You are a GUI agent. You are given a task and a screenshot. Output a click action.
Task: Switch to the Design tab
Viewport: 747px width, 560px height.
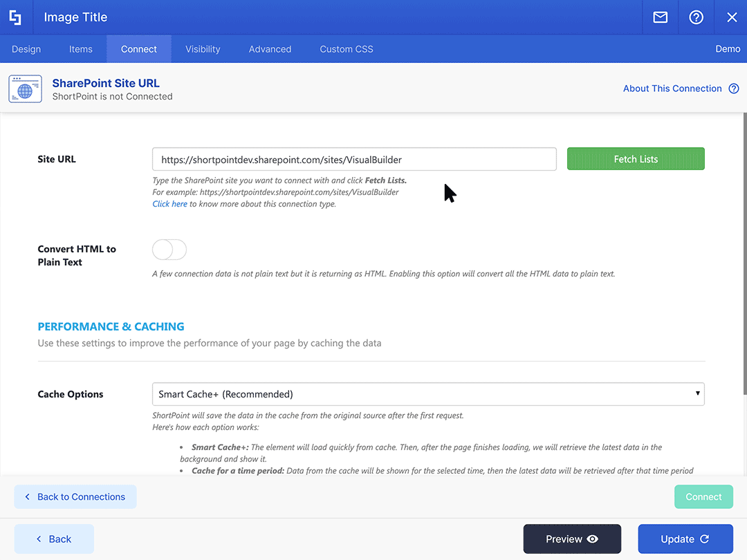click(x=26, y=49)
